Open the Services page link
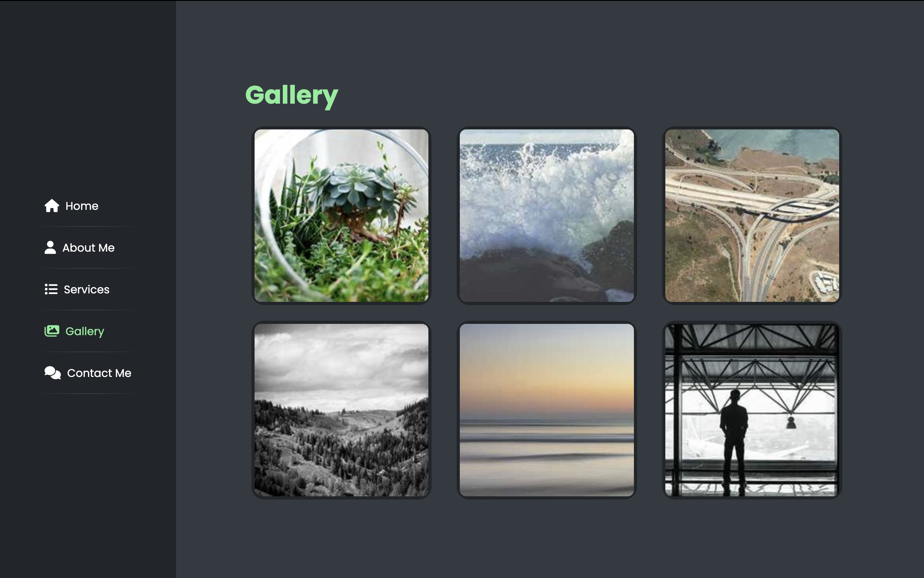 (x=77, y=289)
